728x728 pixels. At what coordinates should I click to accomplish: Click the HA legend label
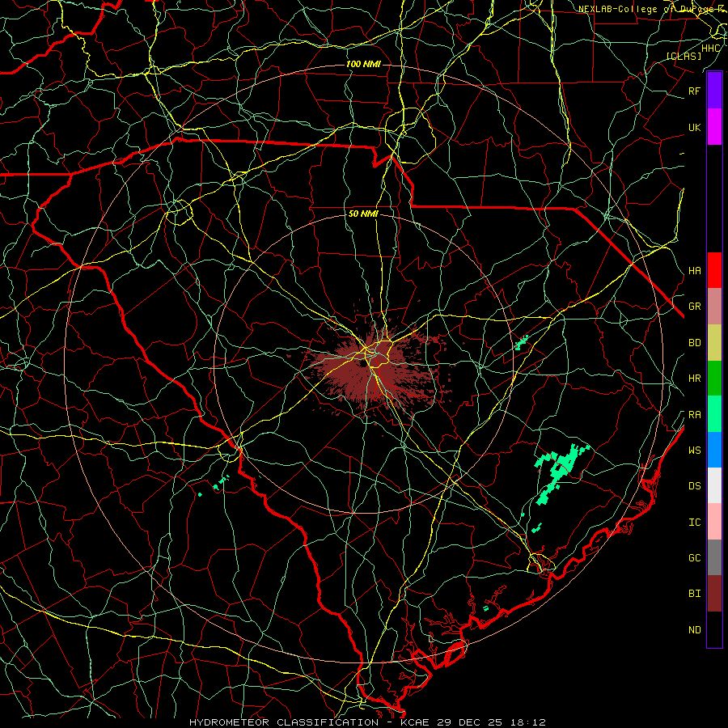(694, 270)
